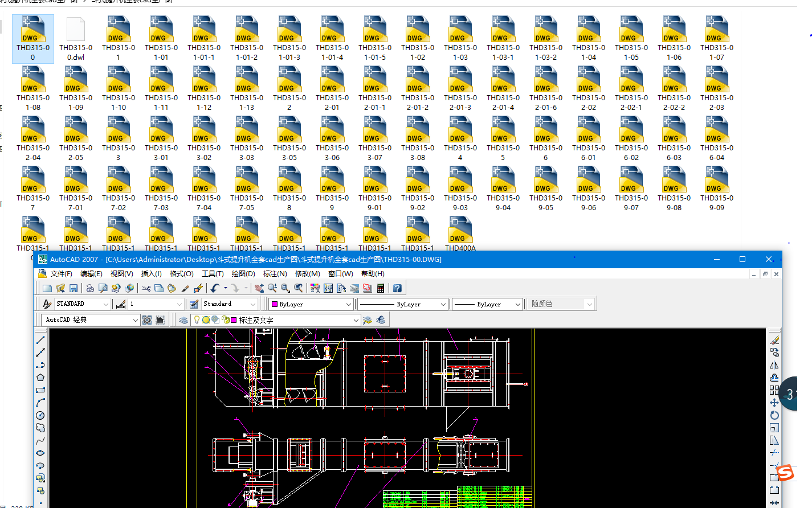Open the Calculator icon in toolbar

pos(381,288)
